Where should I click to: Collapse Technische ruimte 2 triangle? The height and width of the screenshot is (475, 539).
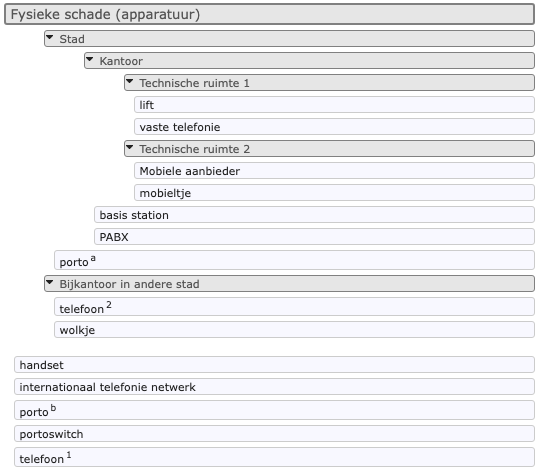pos(130,147)
